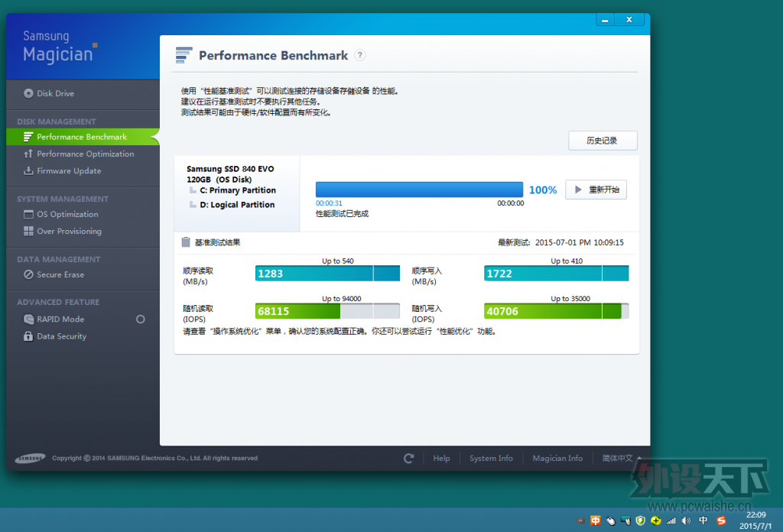Click the 历史记录 history button

click(603, 141)
